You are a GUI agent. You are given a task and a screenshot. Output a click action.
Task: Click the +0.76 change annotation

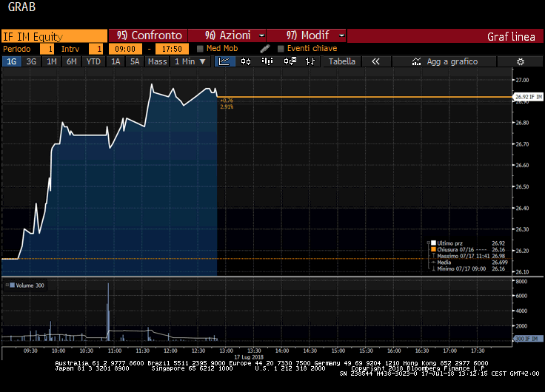(227, 101)
